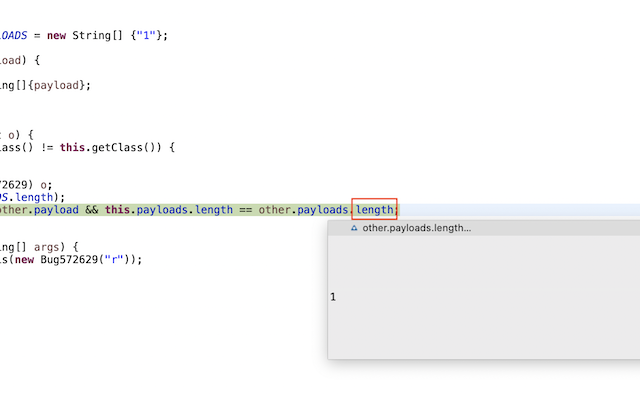Select the other.payloads.length... row in the popup
Screen dimensions: 640x418
(x=484, y=228)
